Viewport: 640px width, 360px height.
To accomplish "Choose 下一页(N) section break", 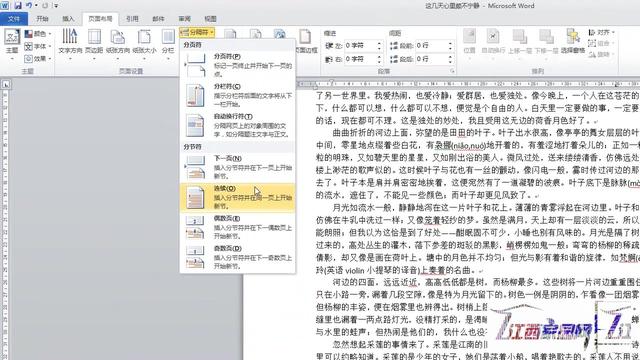I will pyautogui.click(x=238, y=167).
